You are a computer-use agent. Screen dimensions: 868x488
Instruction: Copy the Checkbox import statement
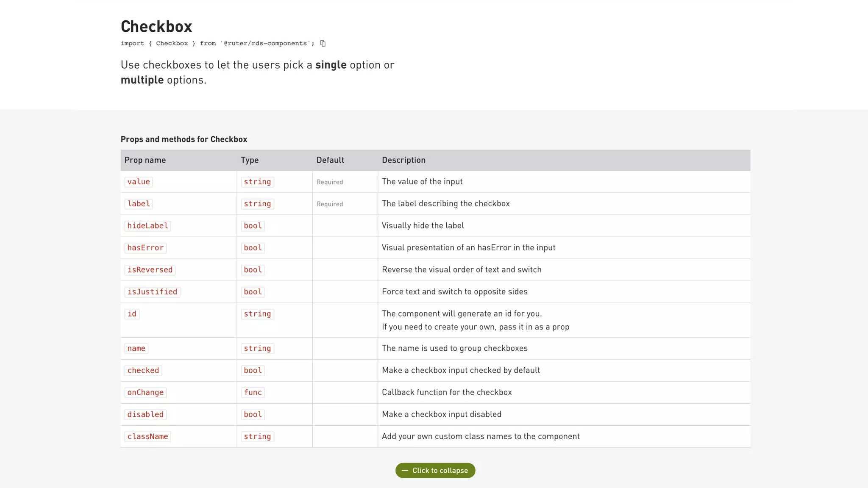(x=323, y=43)
